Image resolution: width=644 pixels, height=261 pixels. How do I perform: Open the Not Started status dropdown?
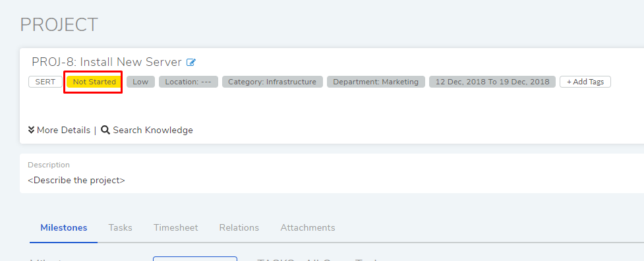click(94, 82)
